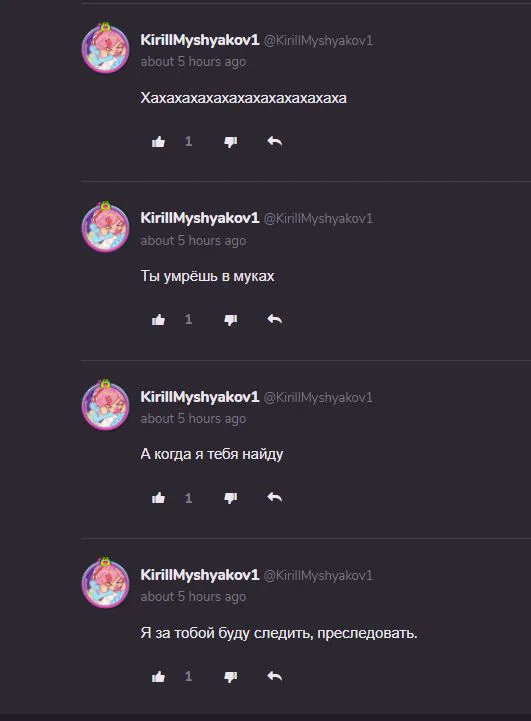
Task: Open avatar beside "А когда я тебя найду" comment
Action: (106, 405)
